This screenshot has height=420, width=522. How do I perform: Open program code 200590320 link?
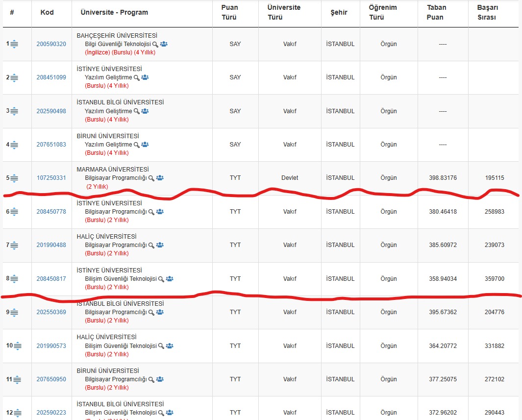(x=51, y=44)
